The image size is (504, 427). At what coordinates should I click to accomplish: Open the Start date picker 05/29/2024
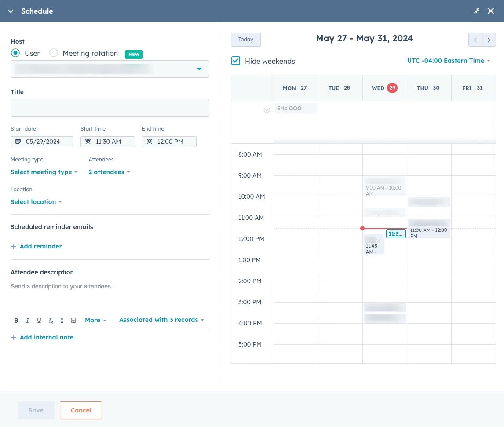pos(42,142)
